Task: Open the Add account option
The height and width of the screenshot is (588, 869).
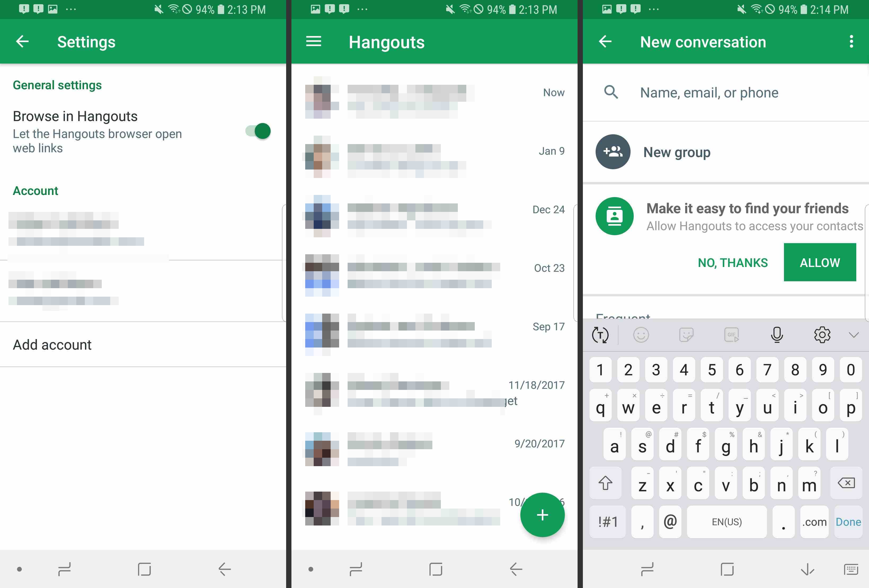Action: (52, 344)
